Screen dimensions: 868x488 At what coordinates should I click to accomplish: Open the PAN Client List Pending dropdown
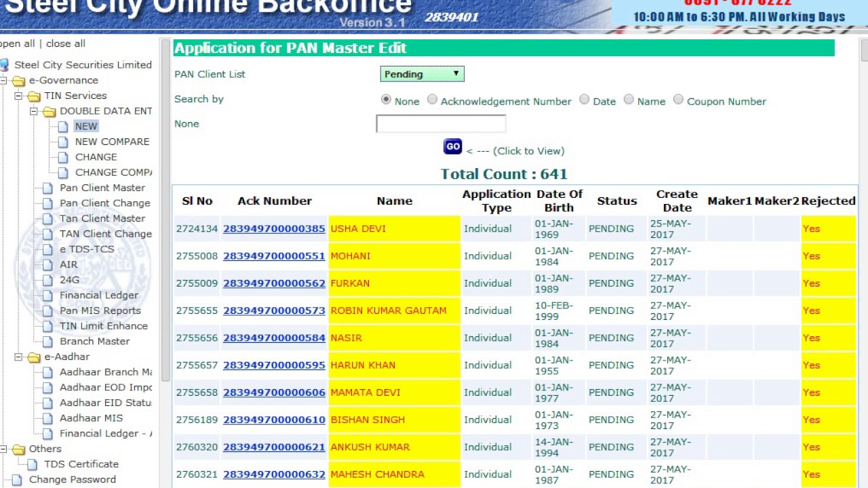(422, 74)
